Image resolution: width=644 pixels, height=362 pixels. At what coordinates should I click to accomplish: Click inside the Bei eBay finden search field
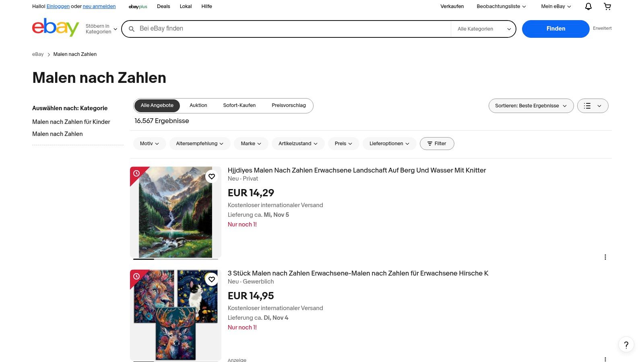click(x=282, y=29)
